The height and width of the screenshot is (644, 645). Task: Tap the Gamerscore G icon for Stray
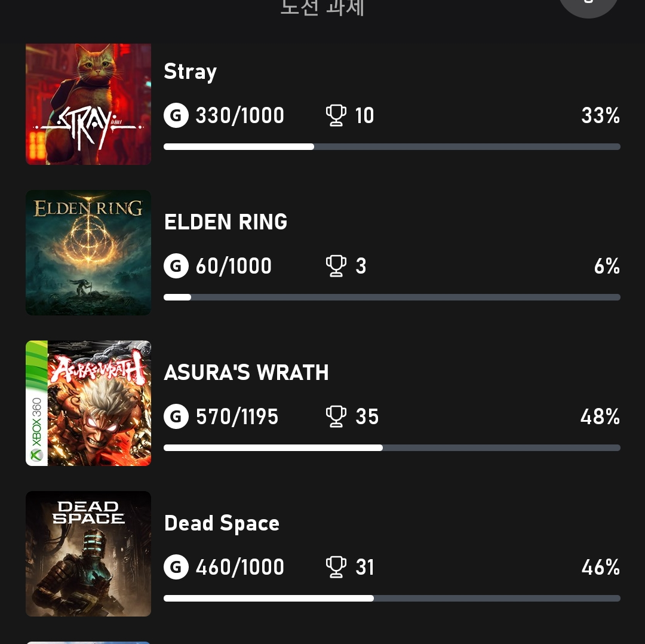click(x=176, y=115)
